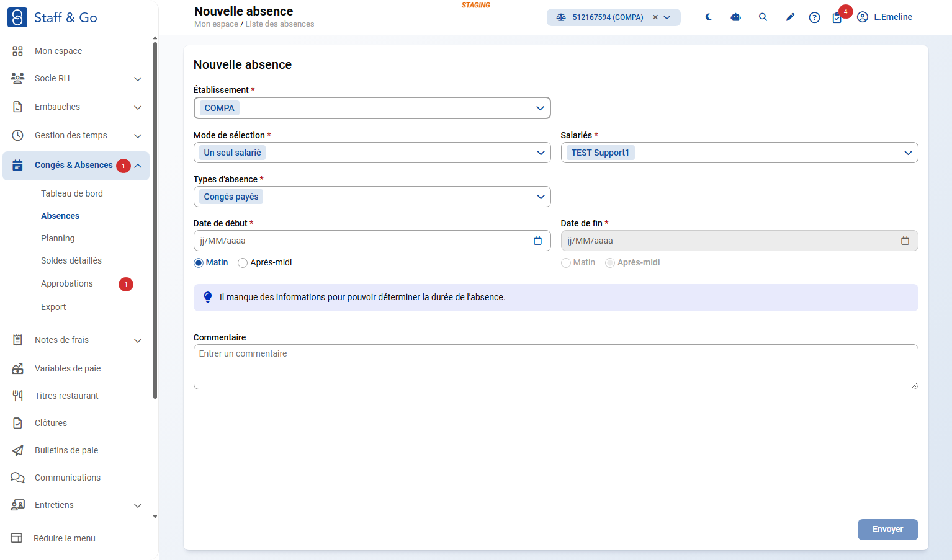
Task: Open the Date de début calendar picker
Action: (537, 241)
